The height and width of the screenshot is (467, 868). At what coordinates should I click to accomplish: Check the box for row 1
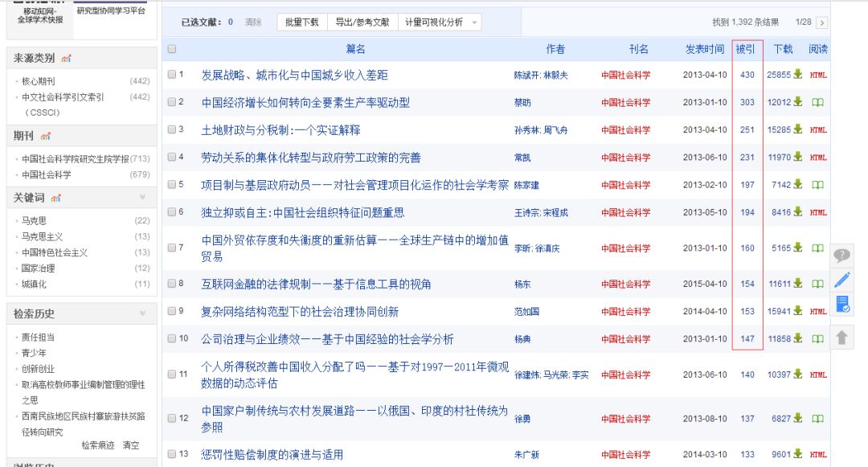click(172, 74)
